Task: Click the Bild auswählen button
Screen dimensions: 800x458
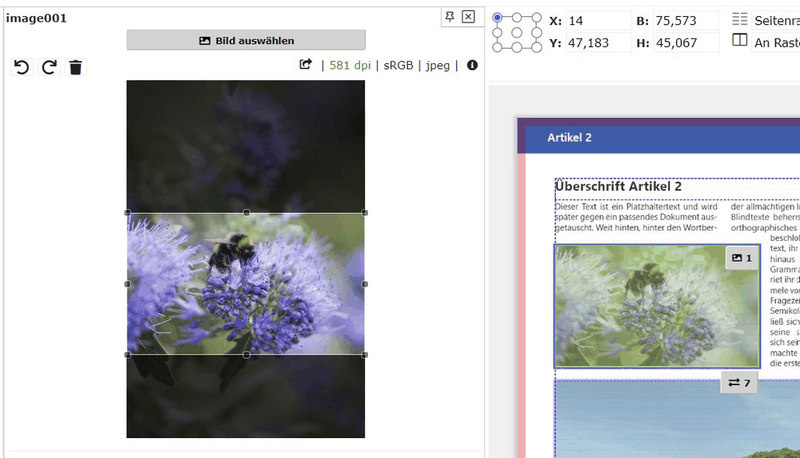Action: [x=246, y=40]
